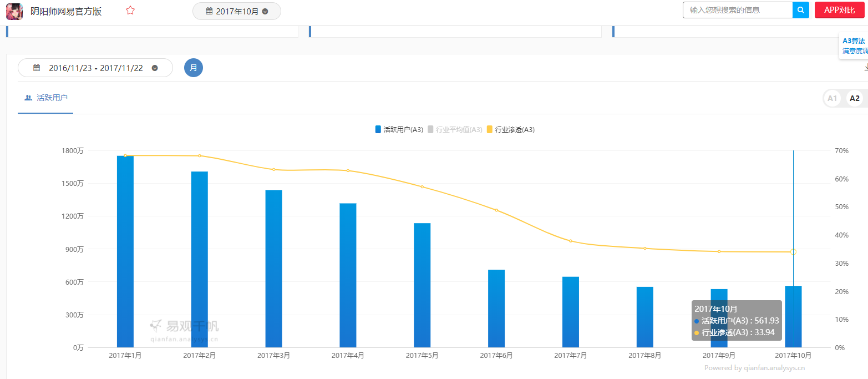Click 活跃用户(A3) : 561.93 tooltip text
Image resolution: width=868 pixels, height=379 pixels.
pyautogui.click(x=740, y=321)
